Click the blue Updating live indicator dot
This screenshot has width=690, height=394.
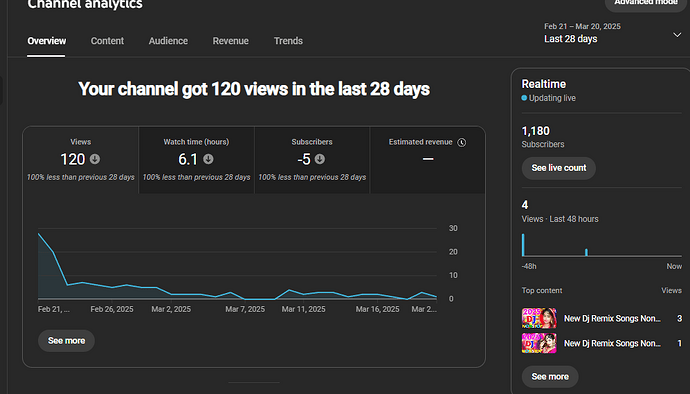coord(524,98)
